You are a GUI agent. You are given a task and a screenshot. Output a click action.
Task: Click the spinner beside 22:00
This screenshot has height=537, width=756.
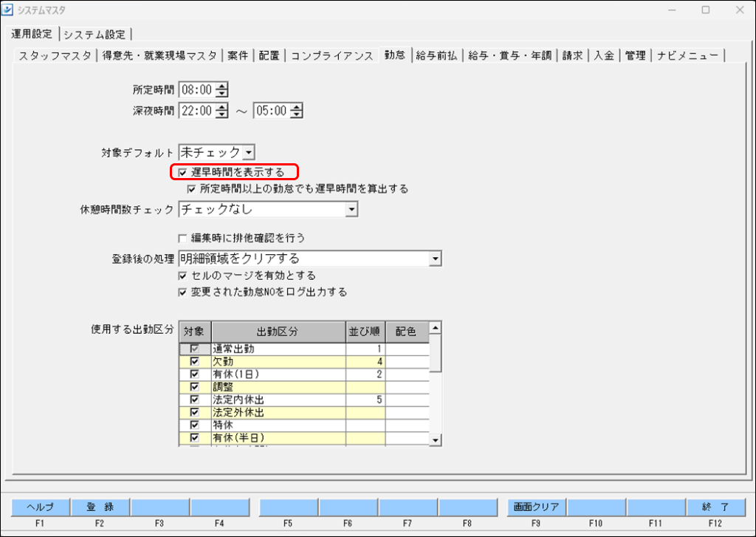pyautogui.click(x=221, y=111)
